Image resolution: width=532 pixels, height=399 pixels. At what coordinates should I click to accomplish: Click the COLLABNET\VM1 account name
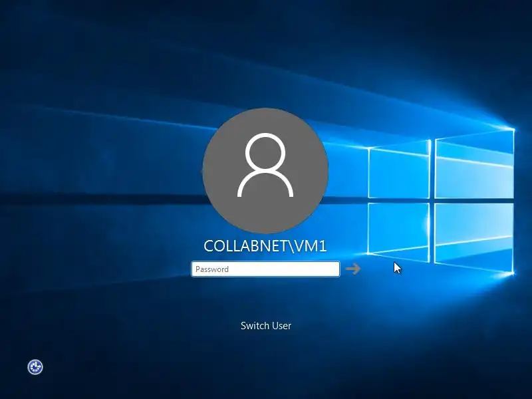click(x=265, y=246)
